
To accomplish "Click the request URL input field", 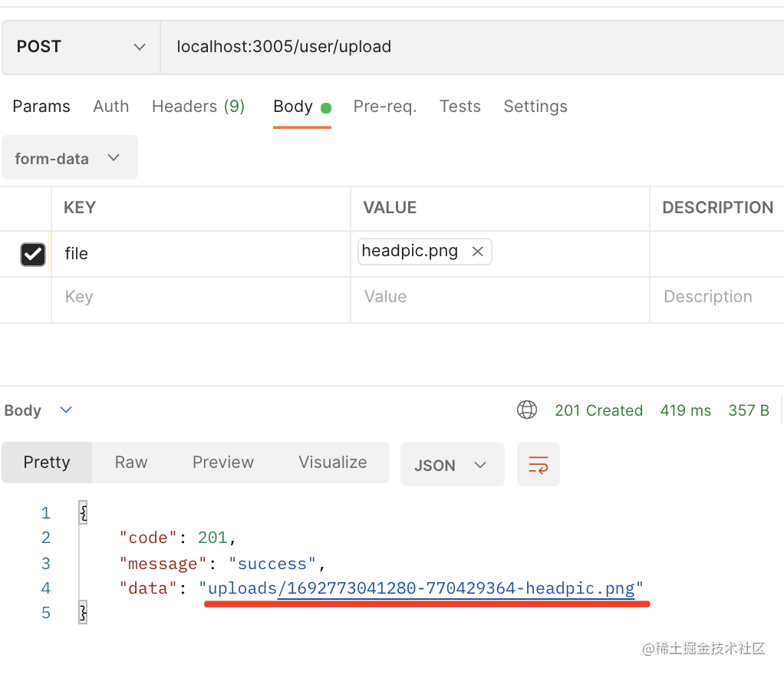I will tap(460, 47).
